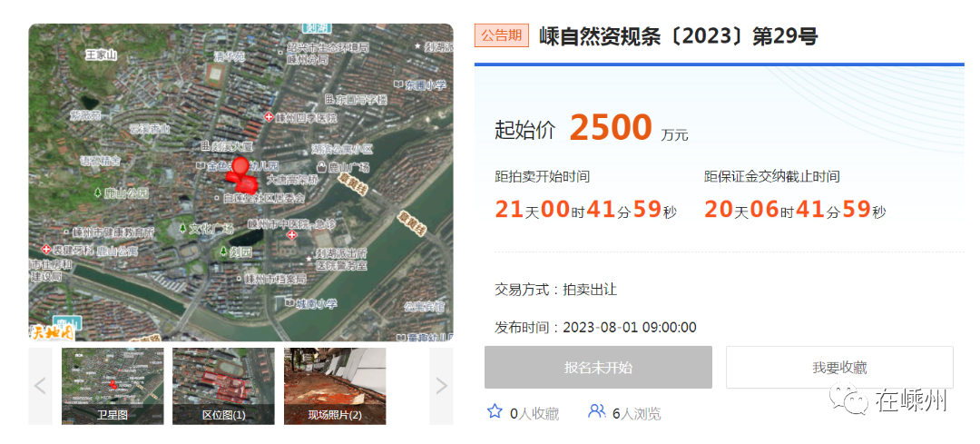Viewport: 980px width, 444px height.
Task: Click the 公告期 status tag
Action: 502,35
